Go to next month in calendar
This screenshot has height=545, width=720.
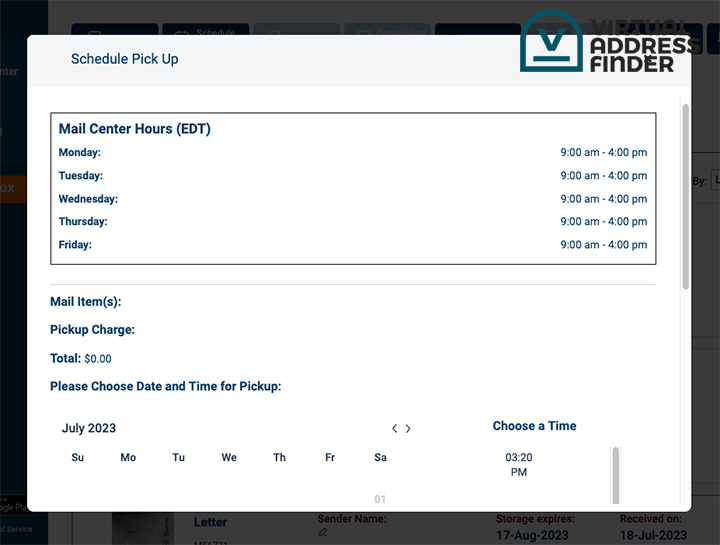tap(408, 428)
